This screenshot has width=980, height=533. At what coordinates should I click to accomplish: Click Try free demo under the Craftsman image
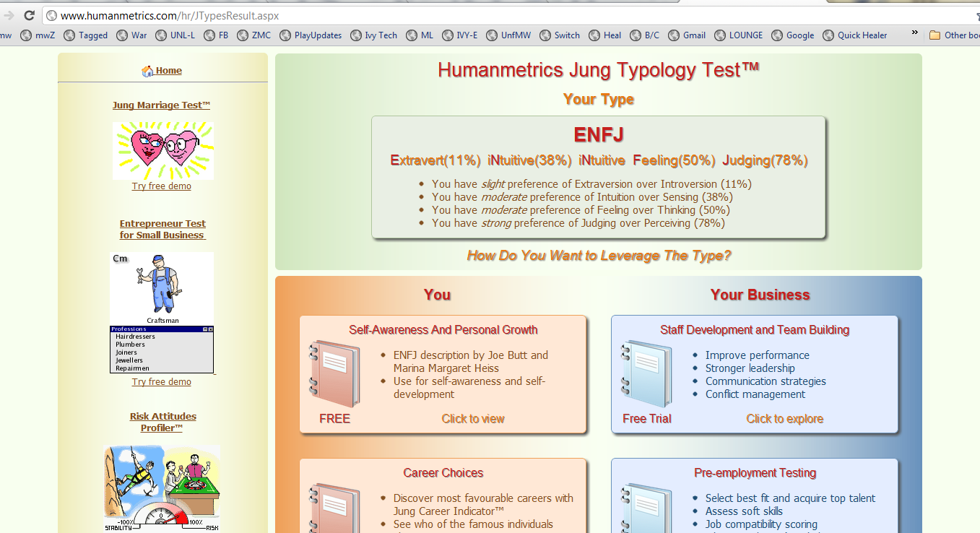pos(161,381)
